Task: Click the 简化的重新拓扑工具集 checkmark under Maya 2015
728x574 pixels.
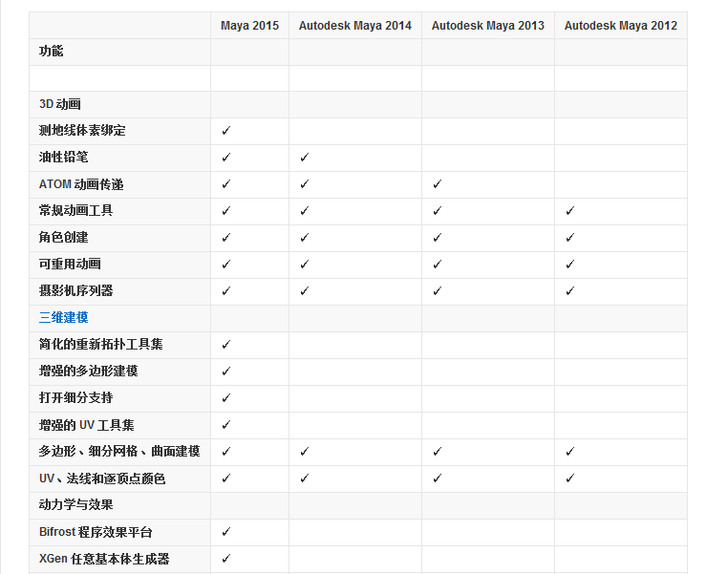Action: [226, 345]
